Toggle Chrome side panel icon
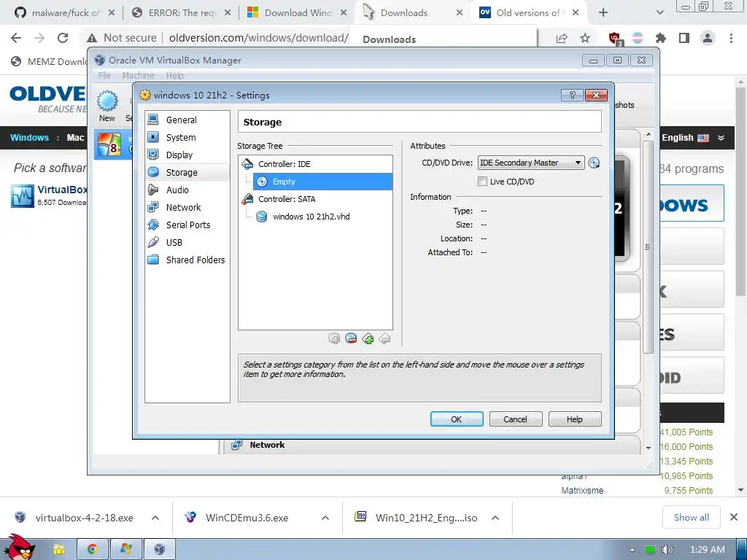Viewport: 747px width, 560px height. [684, 38]
